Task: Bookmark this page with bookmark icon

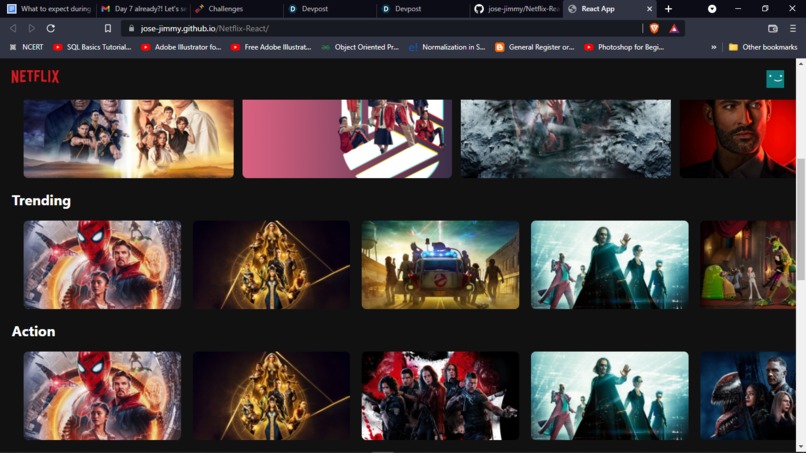Action: point(107,29)
